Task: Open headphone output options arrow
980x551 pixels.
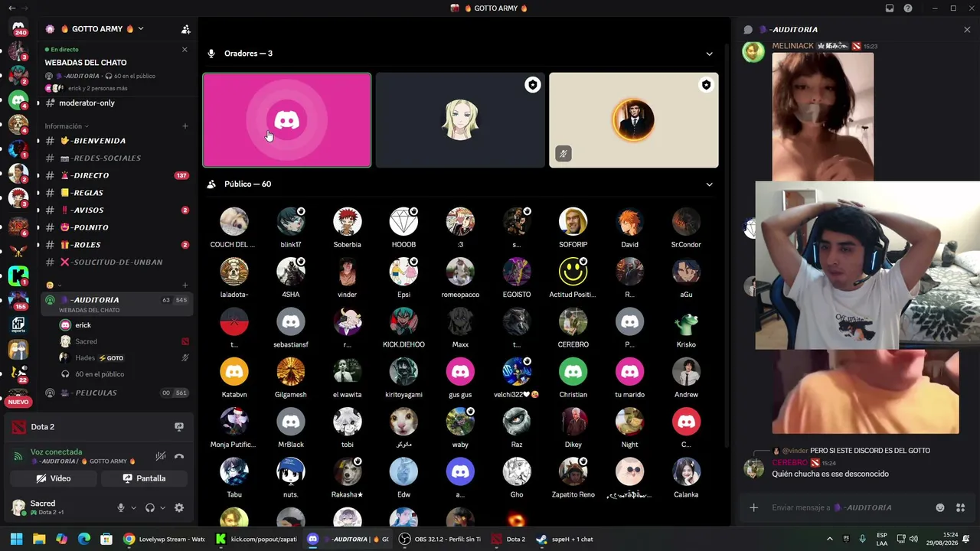Action: click(162, 507)
